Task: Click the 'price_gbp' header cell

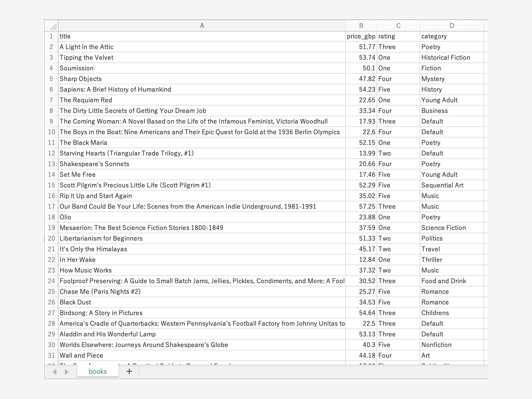Action: coord(361,36)
